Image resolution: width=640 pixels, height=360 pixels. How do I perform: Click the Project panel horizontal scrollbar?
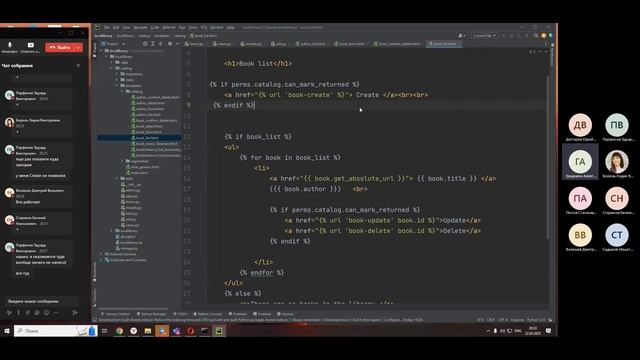[133, 309]
